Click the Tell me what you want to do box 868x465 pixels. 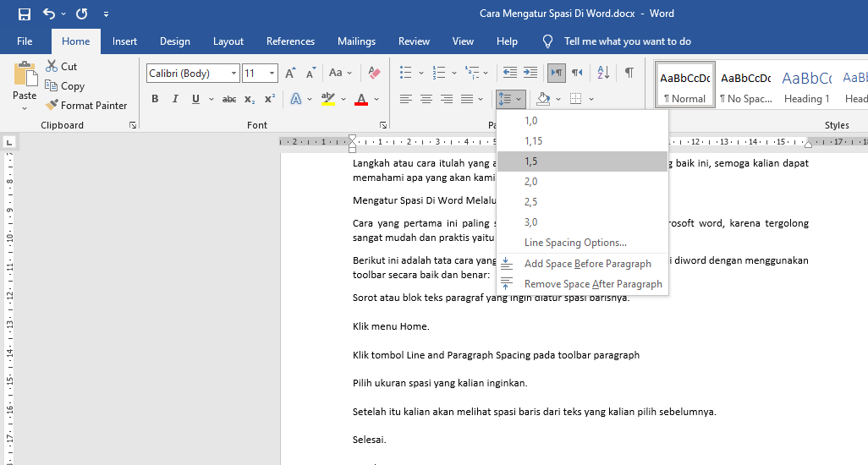click(x=627, y=41)
